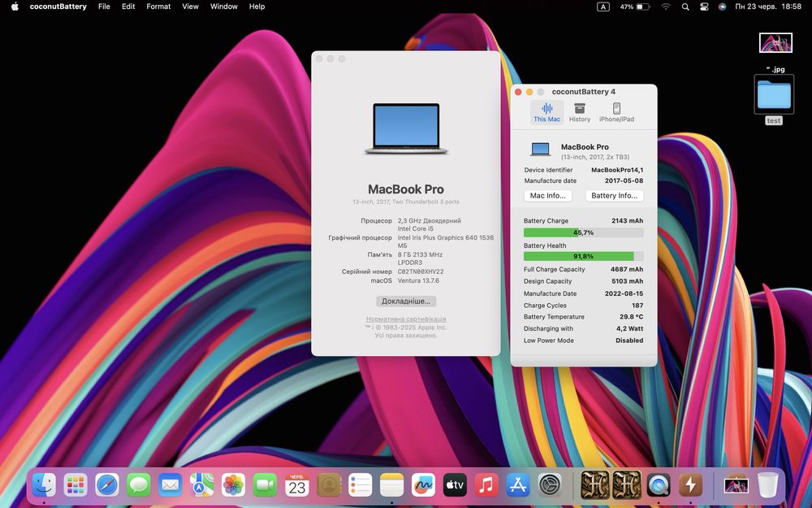Open the Trash from the Dock
Viewport: 812px width, 508px height.
coord(768,485)
